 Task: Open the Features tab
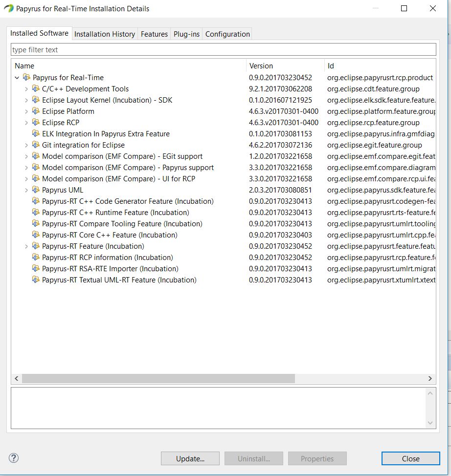[x=154, y=34]
